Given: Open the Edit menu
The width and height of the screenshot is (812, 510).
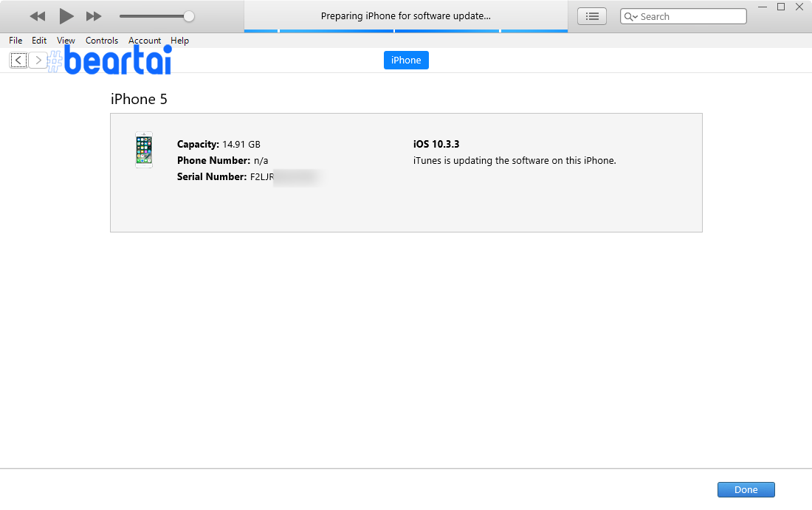Looking at the screenshot, I should click(x=39, y=41).
